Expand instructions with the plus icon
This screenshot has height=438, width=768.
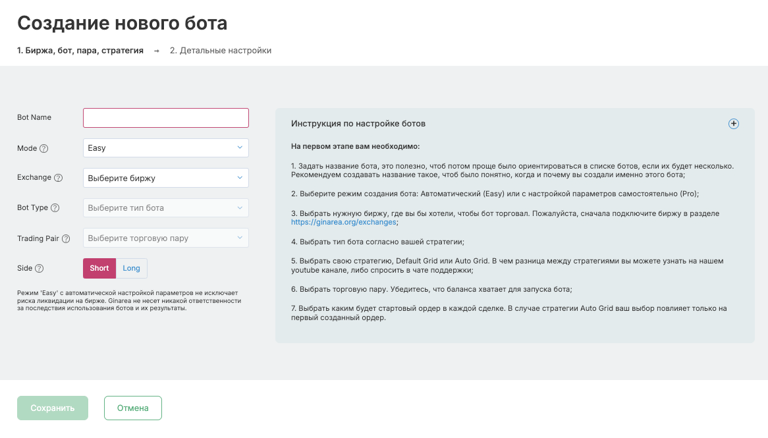click(x=733, y=124)
